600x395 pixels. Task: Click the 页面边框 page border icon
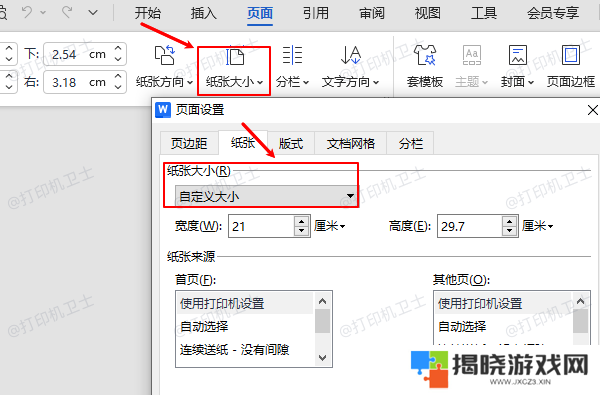571,55
